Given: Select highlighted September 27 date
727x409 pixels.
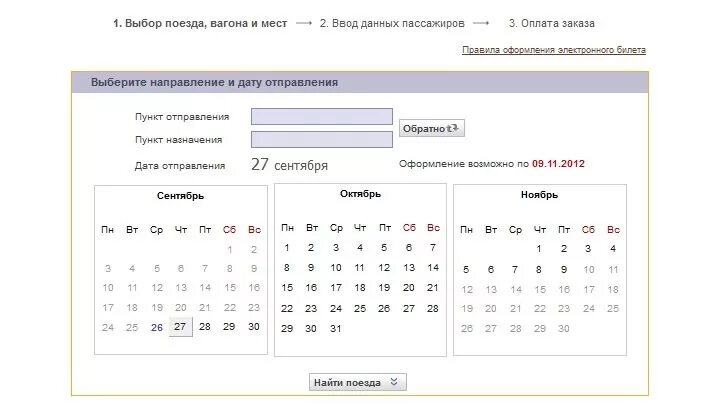Looking at the screenshot, I should [x=180, y=327].
